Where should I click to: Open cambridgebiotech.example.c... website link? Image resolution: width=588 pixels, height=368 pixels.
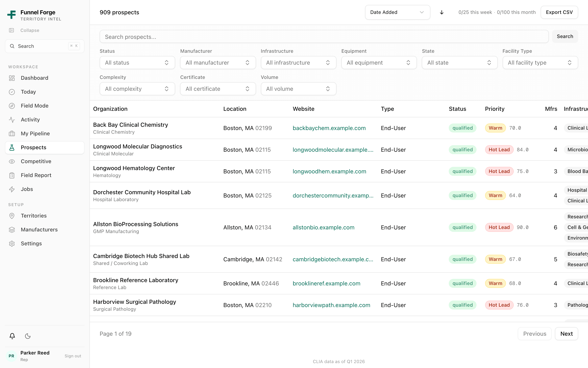click(333, 259)
